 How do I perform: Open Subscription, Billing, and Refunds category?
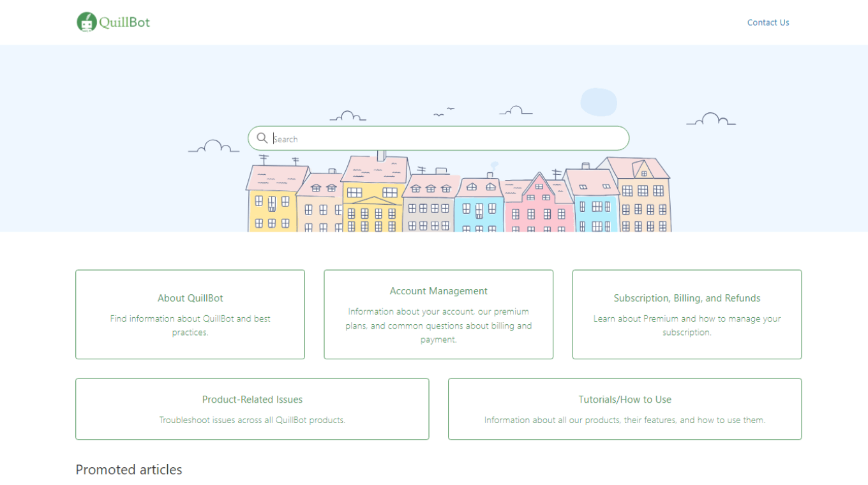pyautogui.click(x=687, y=315)
